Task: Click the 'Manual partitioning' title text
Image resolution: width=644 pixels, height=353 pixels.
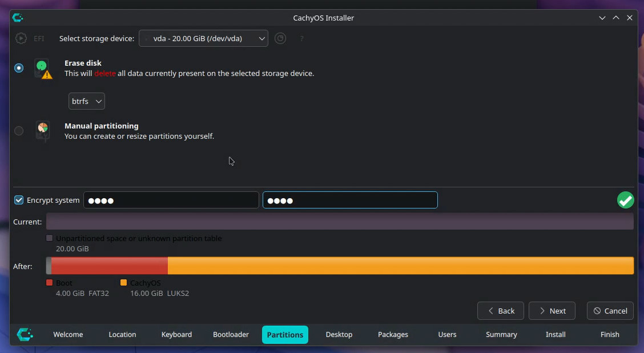Action: point(102,126)
